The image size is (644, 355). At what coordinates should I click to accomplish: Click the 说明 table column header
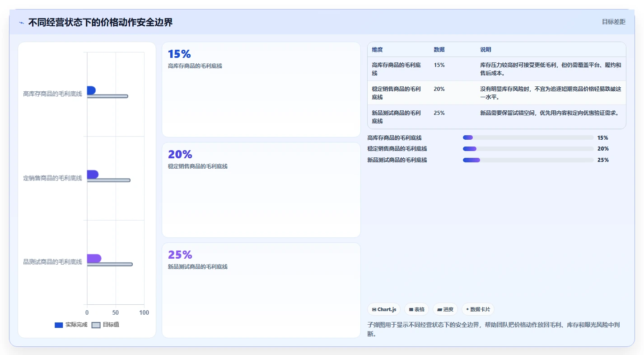[485, 50]
